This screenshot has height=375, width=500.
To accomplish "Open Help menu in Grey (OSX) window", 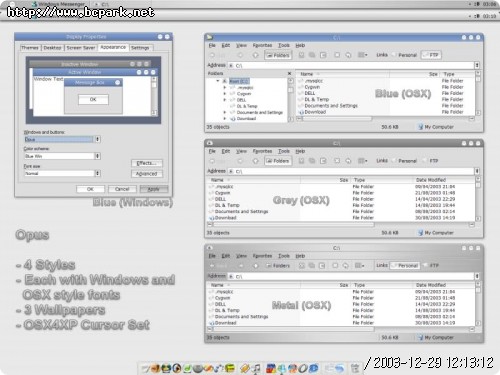I will 300,151.
